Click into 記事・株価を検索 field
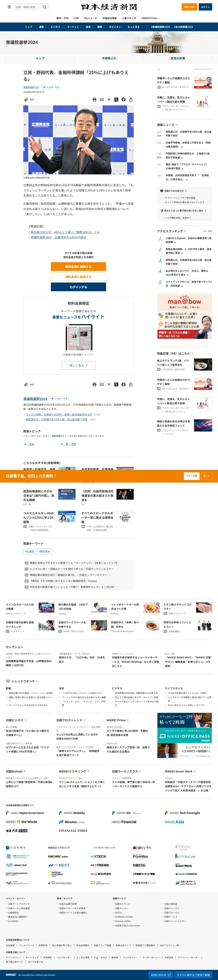Viewport: 218px width, 980px height. [x=29, y=7]
